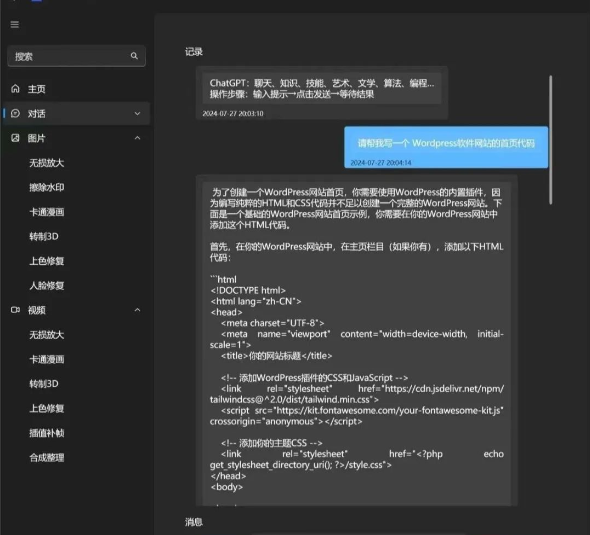590x535 pixels.
Task: Open 人脸修复 under 图片
Action: click(47, 286)
